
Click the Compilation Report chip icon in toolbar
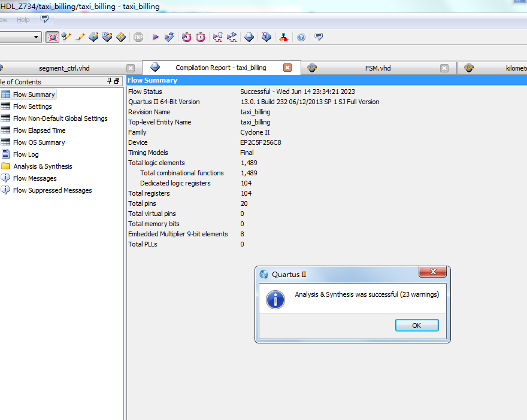[250, 37]
